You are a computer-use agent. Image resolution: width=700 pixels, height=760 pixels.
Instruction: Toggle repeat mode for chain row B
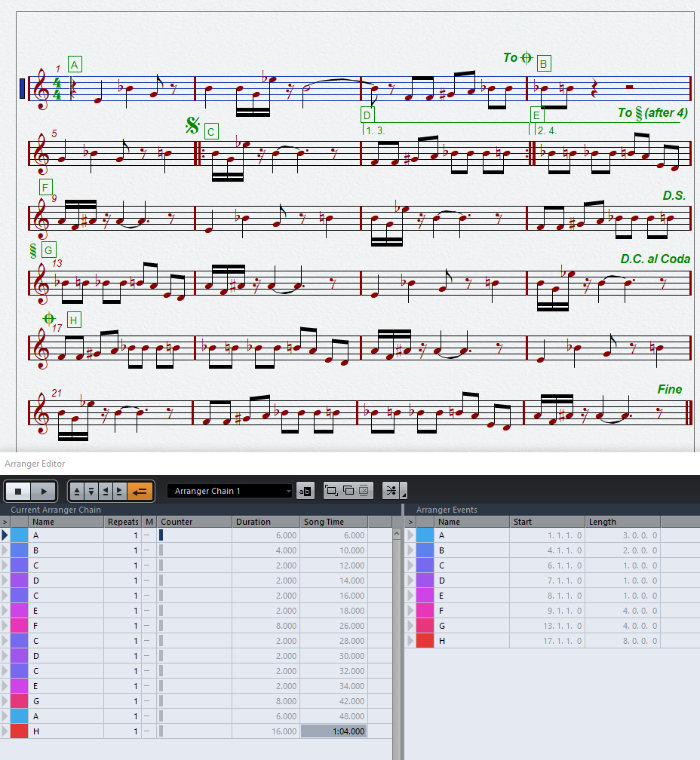[147, 550]
